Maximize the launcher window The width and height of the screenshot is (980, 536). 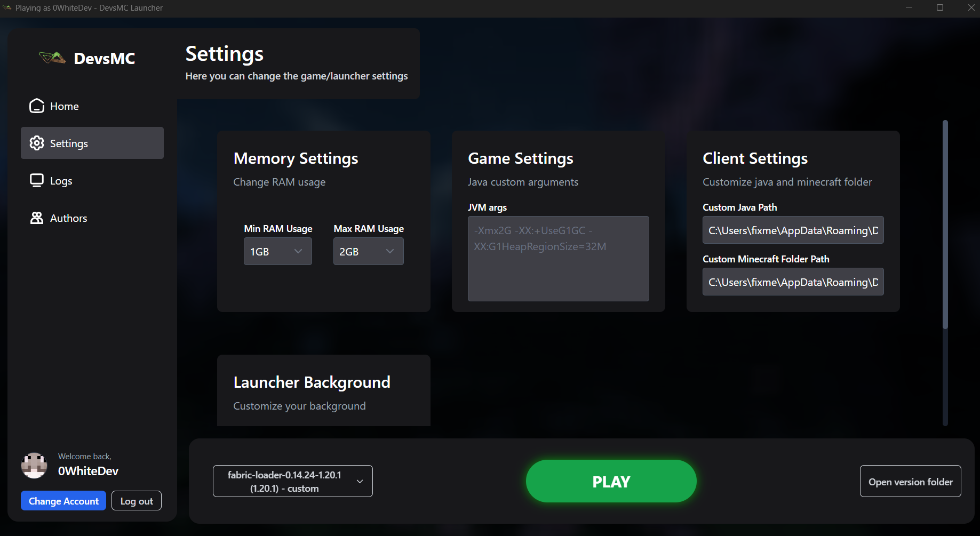pyautogui.click(x=940, y=7)
